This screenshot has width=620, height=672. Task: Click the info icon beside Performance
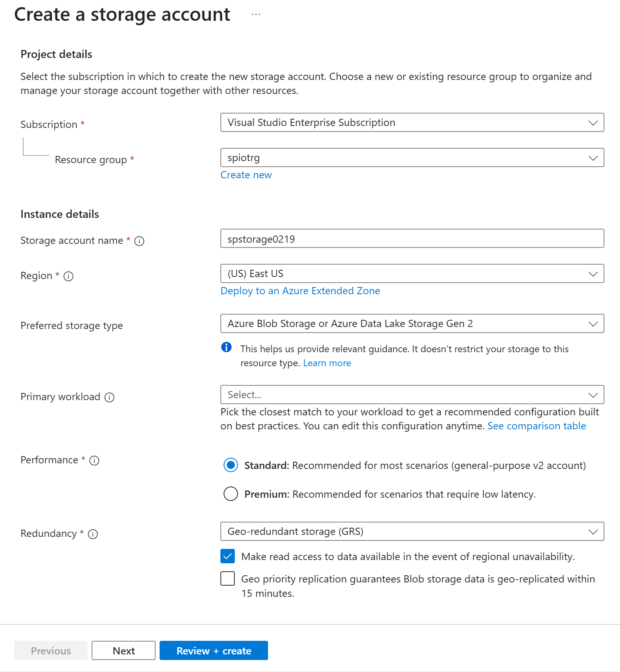pos(94,461)
